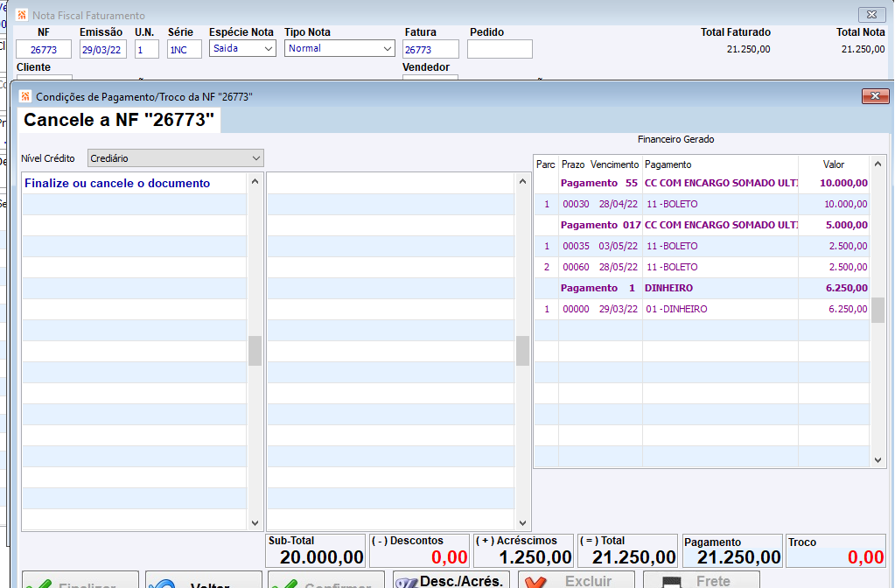Click the Descontos value 0,00
Image resolution: width=895 pixels, height=588 pixels.
(x=450, y=557)
